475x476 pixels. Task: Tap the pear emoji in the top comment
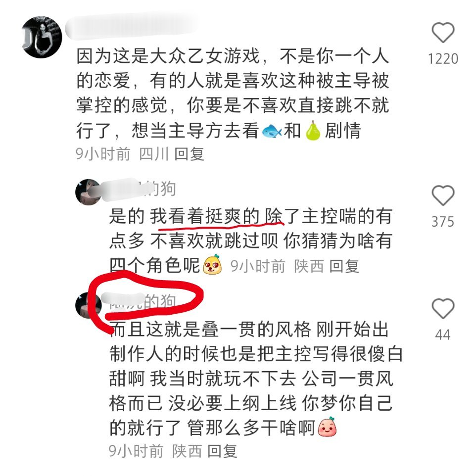[313, 131]
